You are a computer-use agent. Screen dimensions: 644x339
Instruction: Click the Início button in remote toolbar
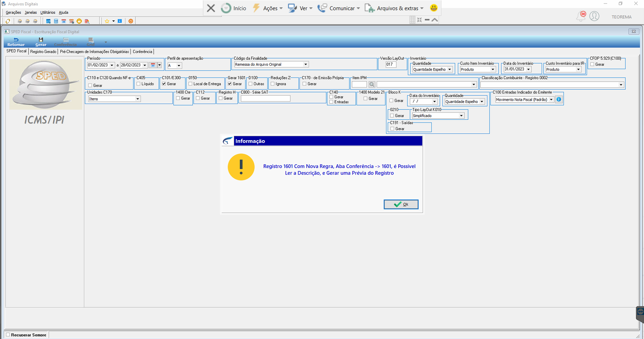[x=234, y=8]
